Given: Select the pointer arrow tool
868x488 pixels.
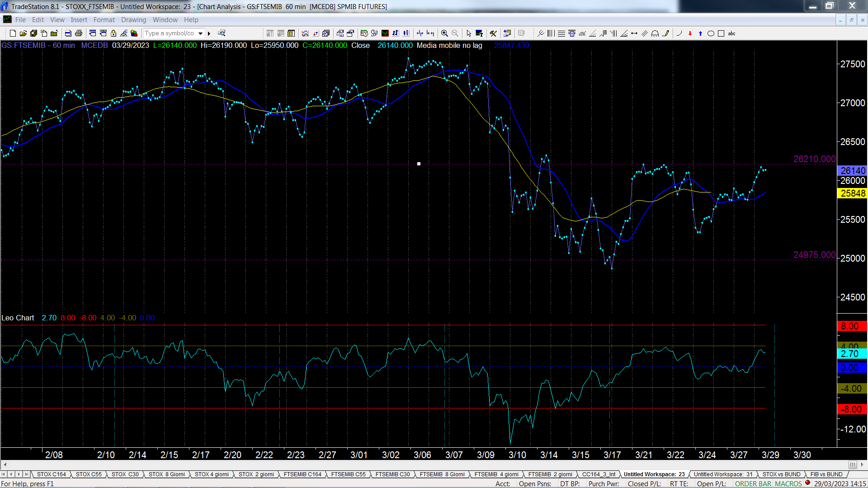Looking at the screenshot, I should tap(469, 33).
